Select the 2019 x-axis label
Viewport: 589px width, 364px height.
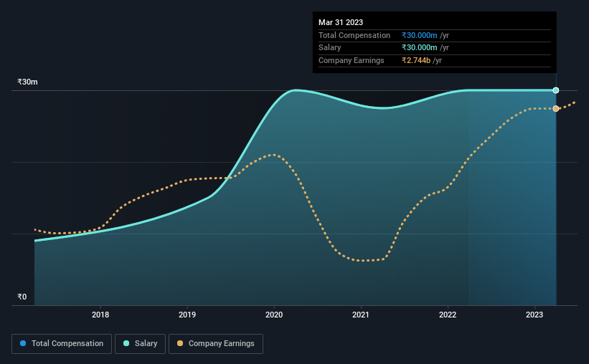pos(187,315)
